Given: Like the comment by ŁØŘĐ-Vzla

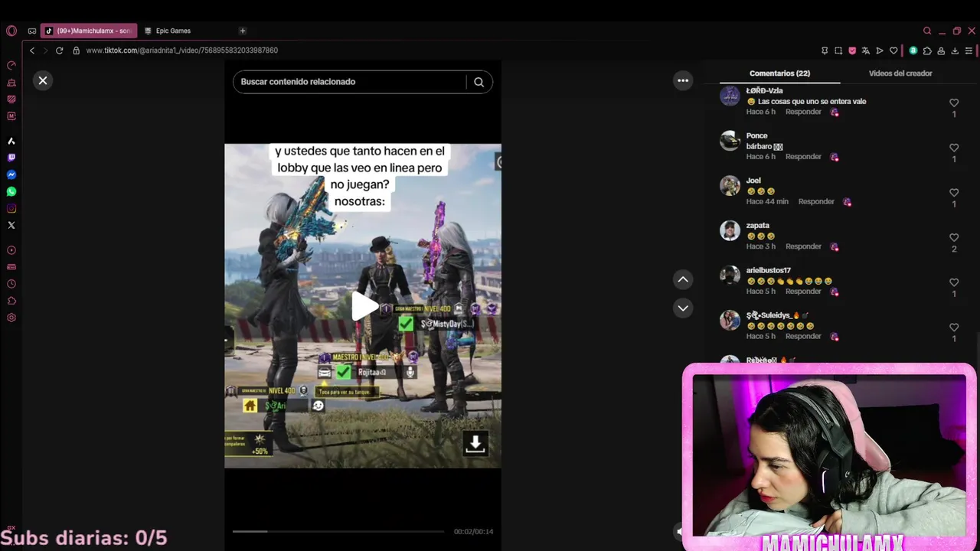Looking at the screenshot, I should [x=954, y=103].
